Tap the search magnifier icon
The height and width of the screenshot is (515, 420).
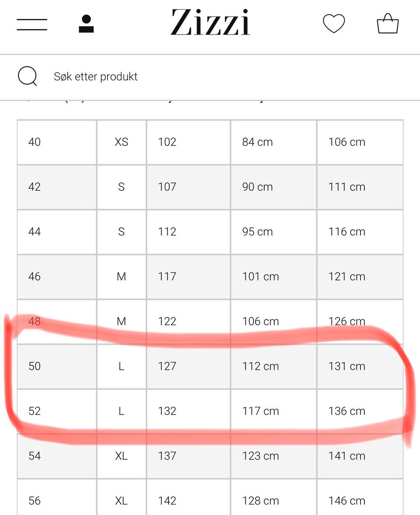27,77
